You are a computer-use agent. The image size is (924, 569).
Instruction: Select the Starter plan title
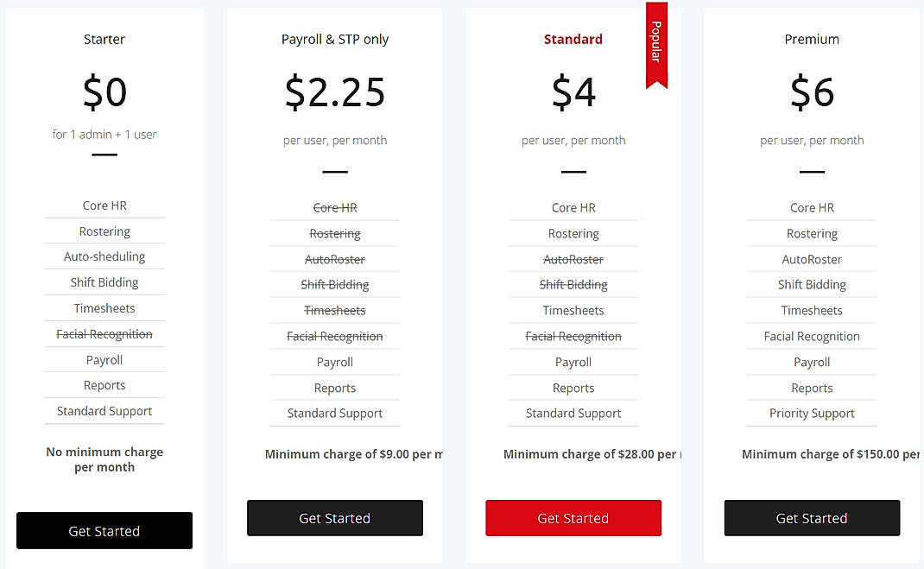(x=104, y=39)
